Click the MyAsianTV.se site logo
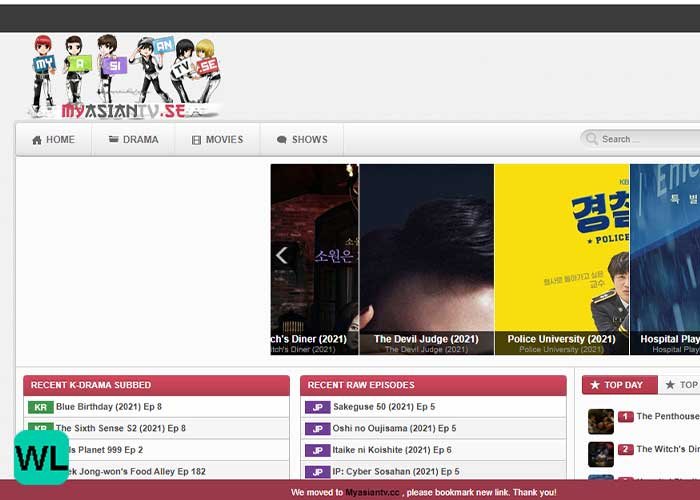Viewport: 700px width, 500px height. tap(126, 77)
